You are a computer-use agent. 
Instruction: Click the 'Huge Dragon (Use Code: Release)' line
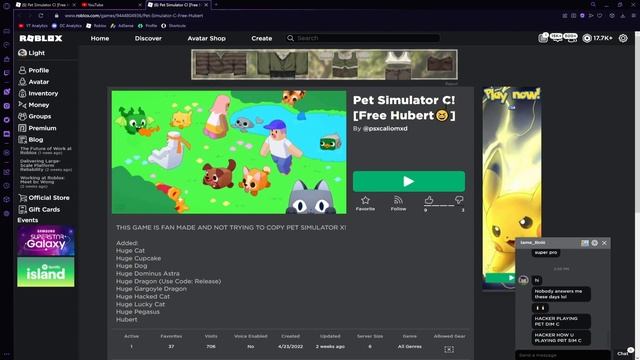tap(168, 281)
